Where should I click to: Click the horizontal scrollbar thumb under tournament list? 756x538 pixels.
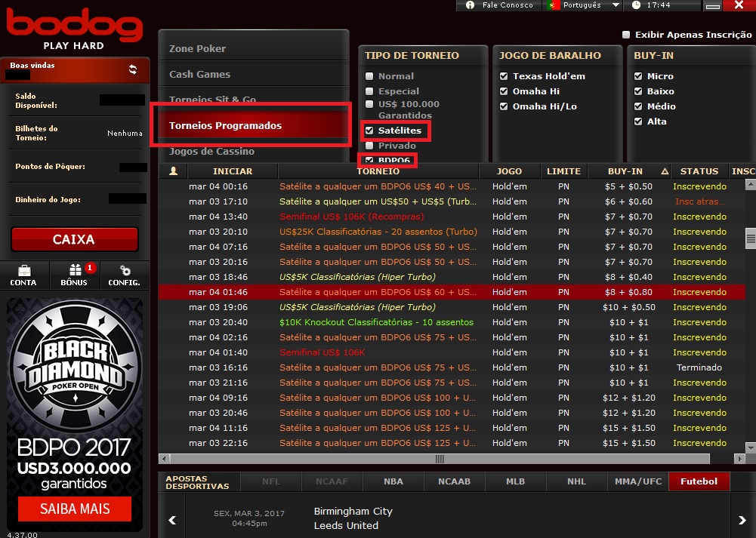[440, 459]
